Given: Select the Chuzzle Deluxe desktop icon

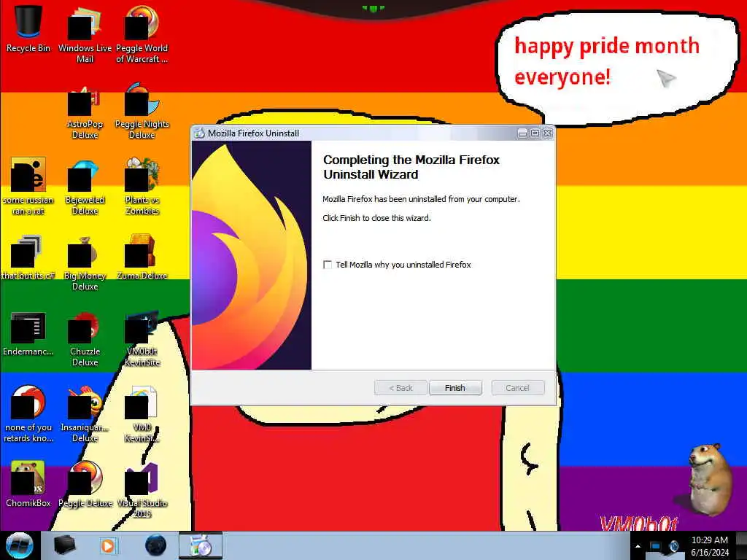Looking at the screenshot, I should click(x=85, y=339).
